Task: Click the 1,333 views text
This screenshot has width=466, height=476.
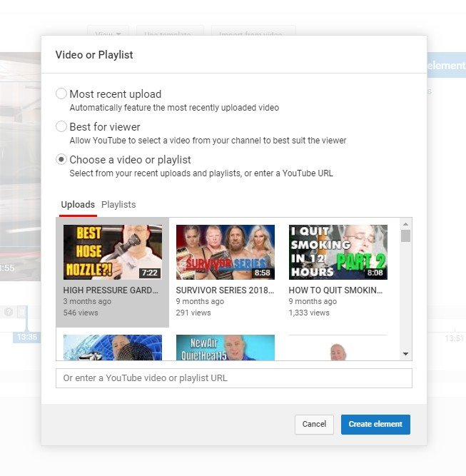Action: 309,313
